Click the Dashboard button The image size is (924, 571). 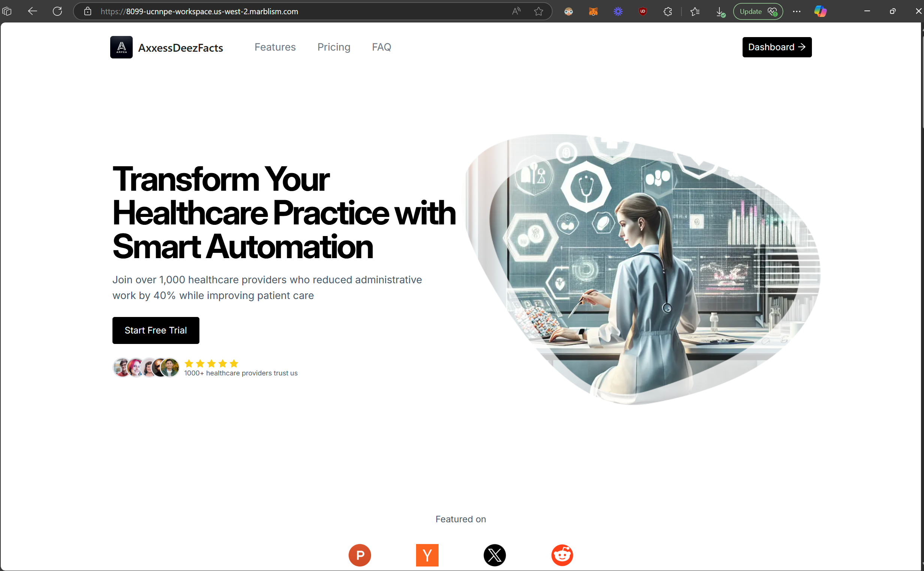point(777,47)
